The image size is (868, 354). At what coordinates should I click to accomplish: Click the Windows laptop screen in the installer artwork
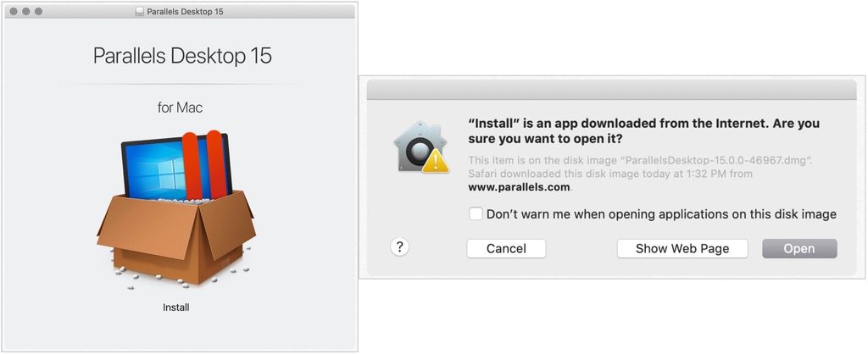153,166
